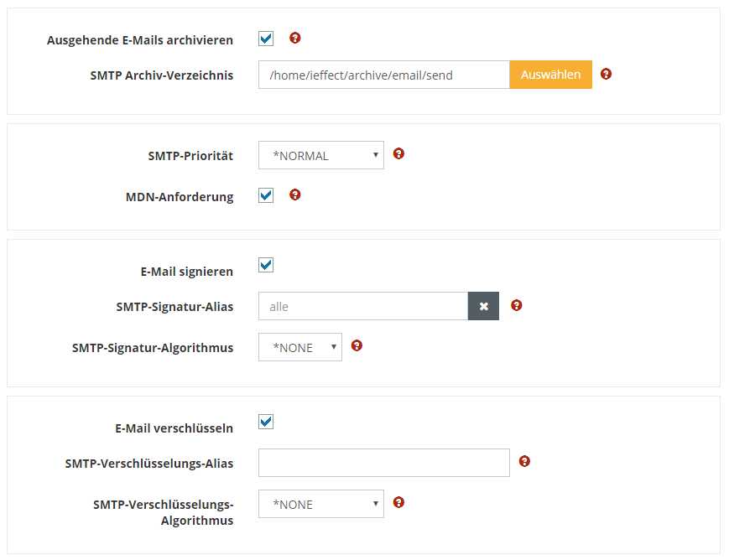Open help icon next to Auswählen button
Viewport: 729px width, 560px height.
coord(606,74)
